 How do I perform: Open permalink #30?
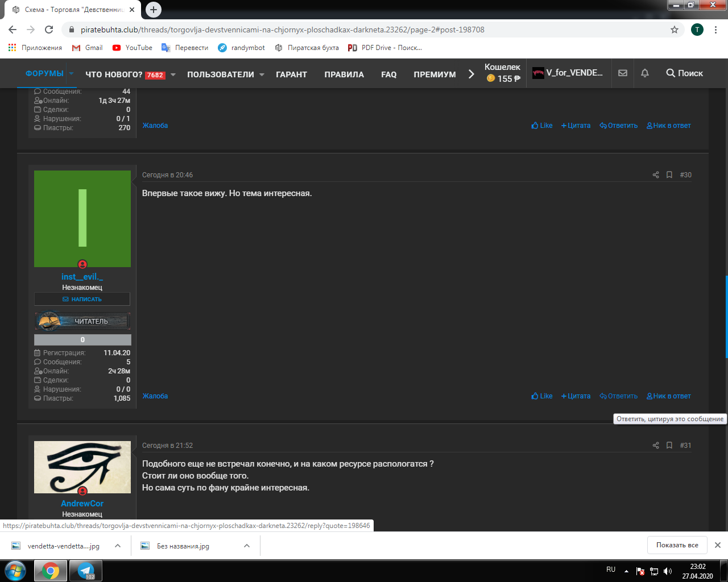pyautogui.click(x=686, y=175)
